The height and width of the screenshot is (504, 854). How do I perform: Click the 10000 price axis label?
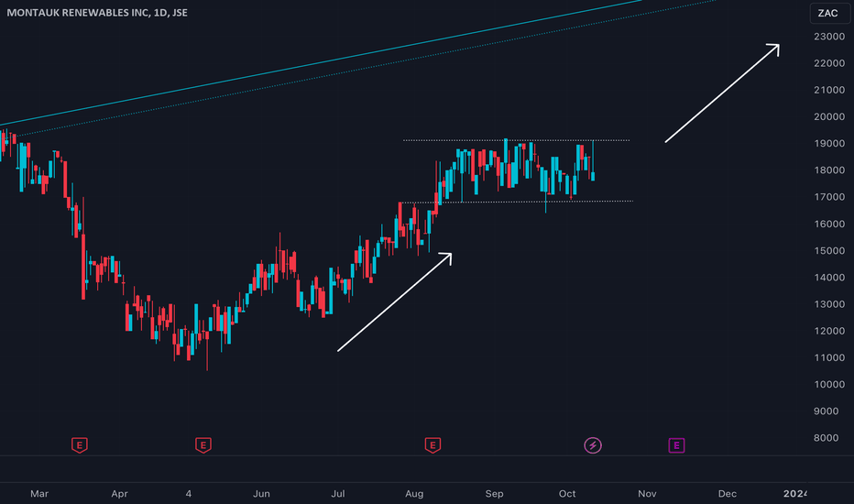829,384
